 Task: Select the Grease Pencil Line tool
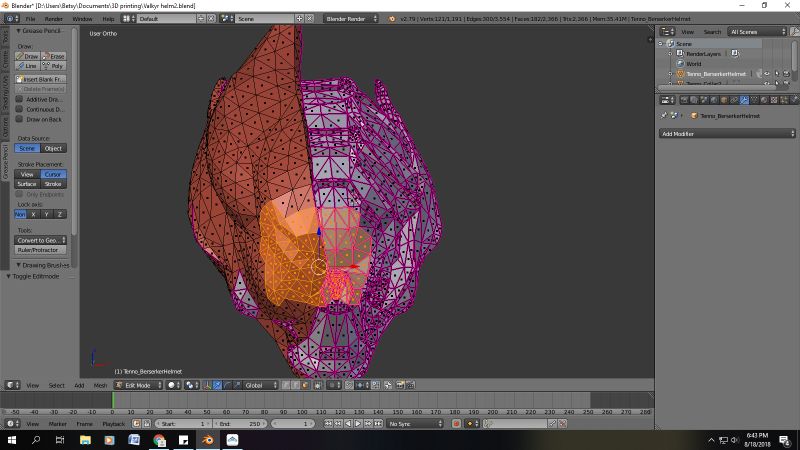click(x=28, y=66)
